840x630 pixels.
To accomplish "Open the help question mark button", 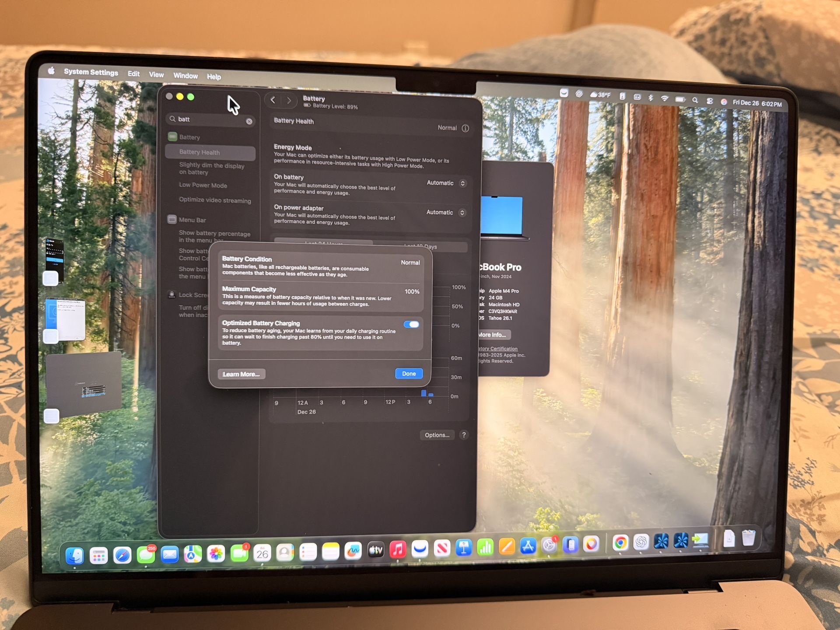I will pos(464,434).
